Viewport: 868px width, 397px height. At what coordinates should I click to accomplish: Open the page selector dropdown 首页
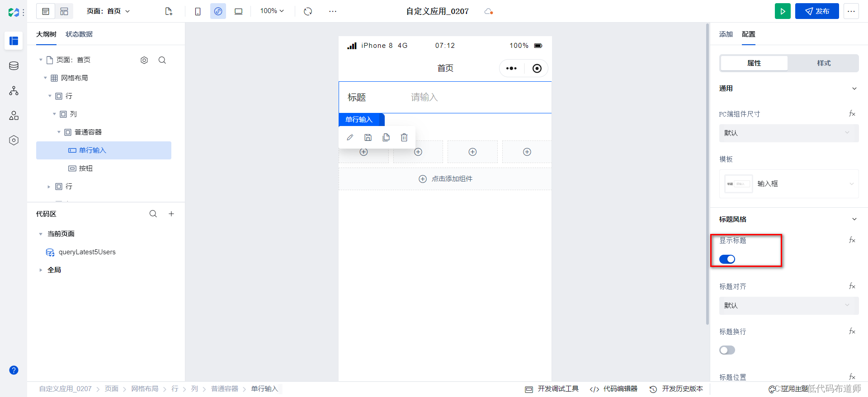click(108, 11)
